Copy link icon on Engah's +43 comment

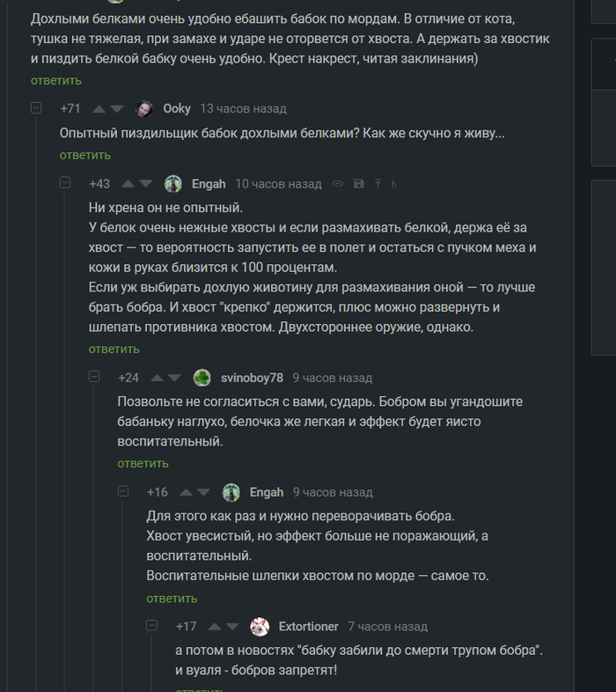point(337,184)
